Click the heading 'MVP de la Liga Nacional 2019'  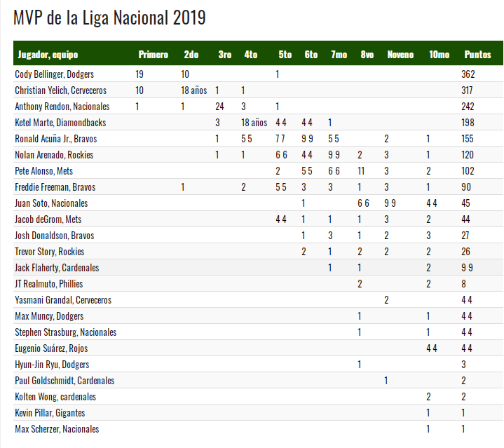point(109,18)
